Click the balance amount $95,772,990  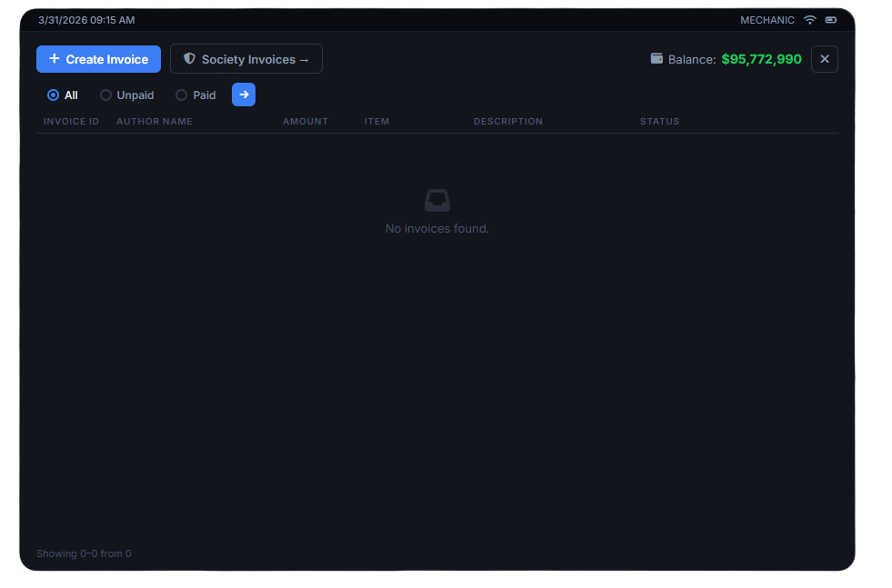761,59
